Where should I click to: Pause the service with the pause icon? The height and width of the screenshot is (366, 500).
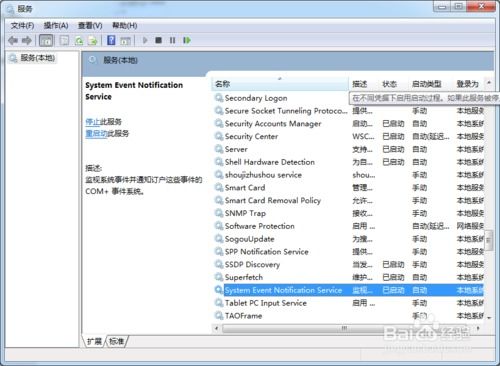point(172,40)
